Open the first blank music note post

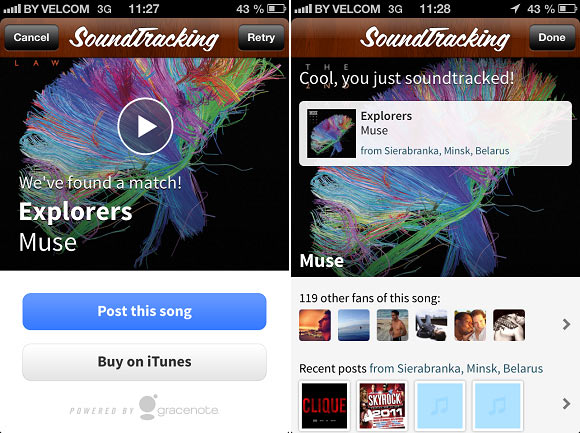(x=440, y=405)
